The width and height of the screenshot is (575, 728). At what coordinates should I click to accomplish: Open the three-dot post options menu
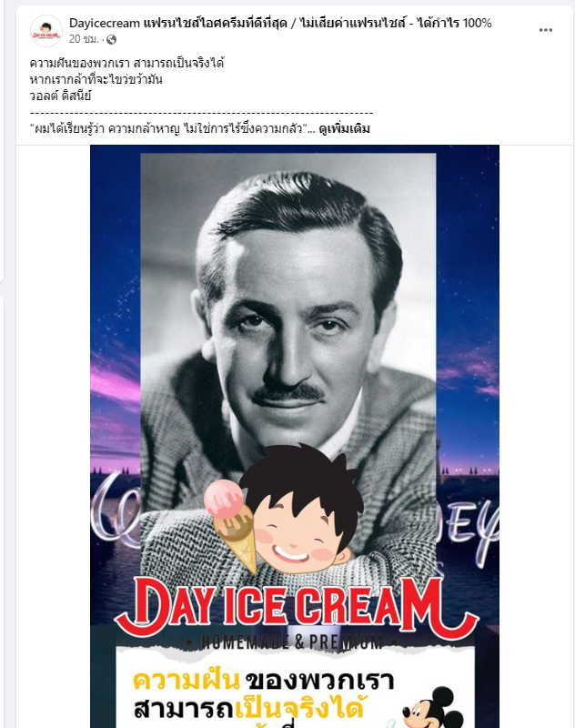point(545,30)
